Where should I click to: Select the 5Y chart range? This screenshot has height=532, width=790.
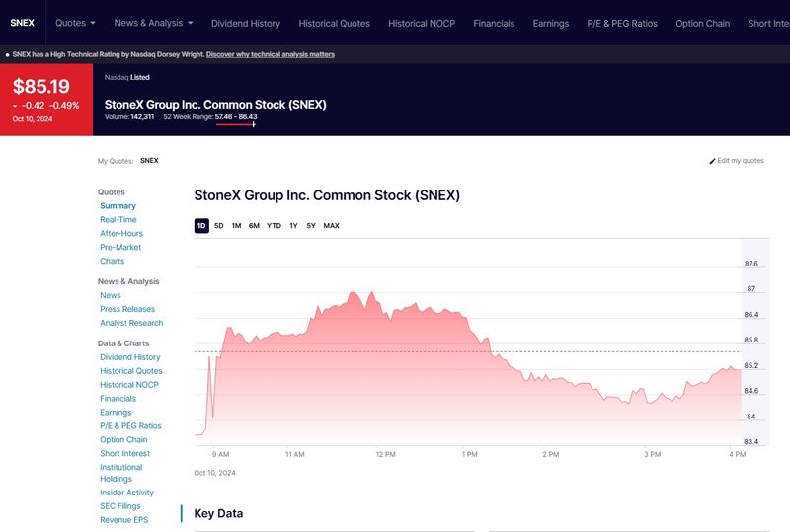pos(311,226)
